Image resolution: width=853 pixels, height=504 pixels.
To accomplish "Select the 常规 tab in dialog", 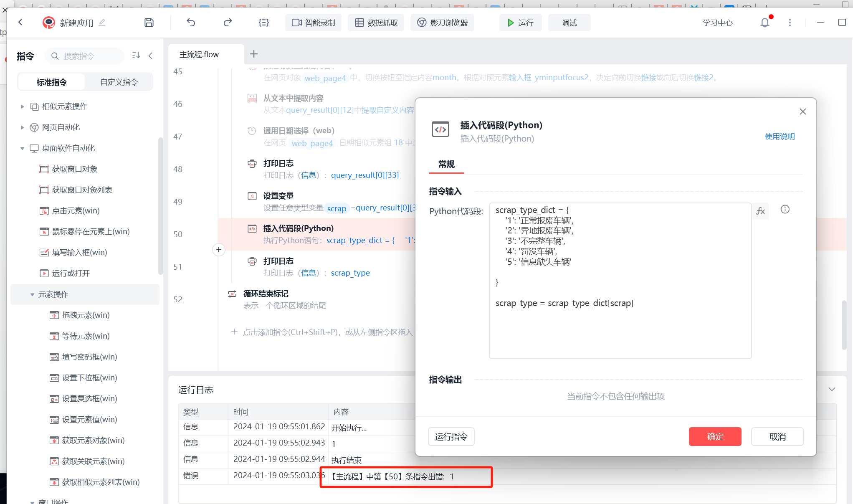I will (446, 164).
